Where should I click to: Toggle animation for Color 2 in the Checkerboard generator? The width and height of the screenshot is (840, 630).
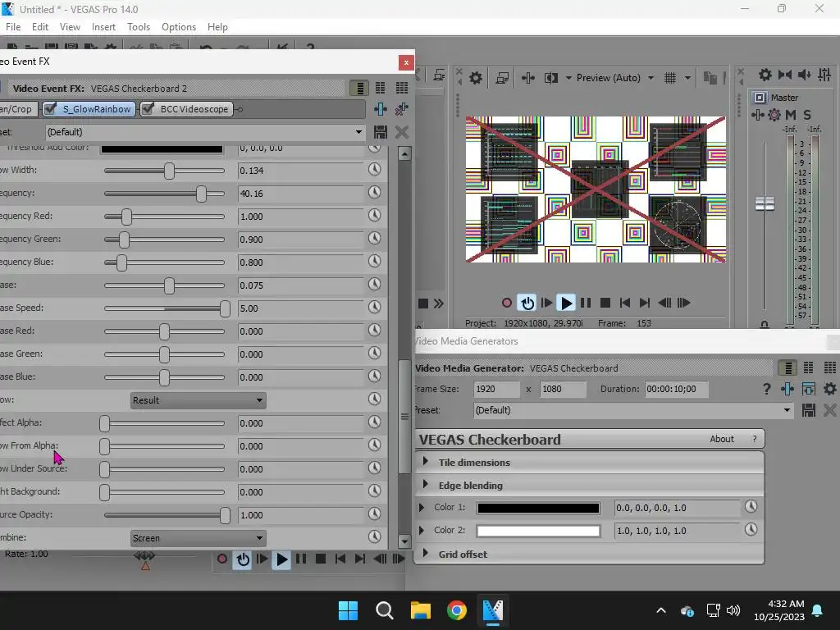[751, 530]
